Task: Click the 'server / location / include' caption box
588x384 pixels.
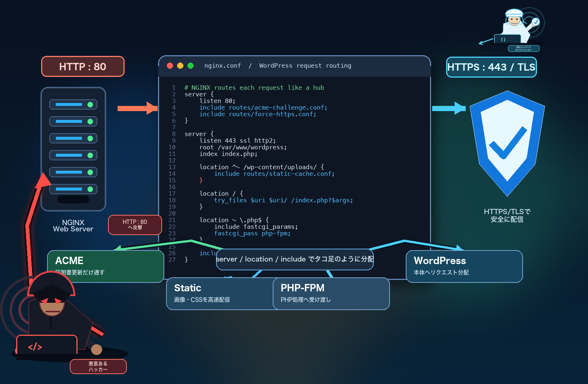Action: 295,259
